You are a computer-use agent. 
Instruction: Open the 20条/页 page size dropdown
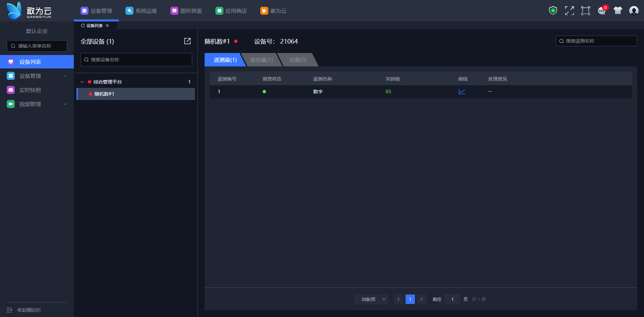371,299
